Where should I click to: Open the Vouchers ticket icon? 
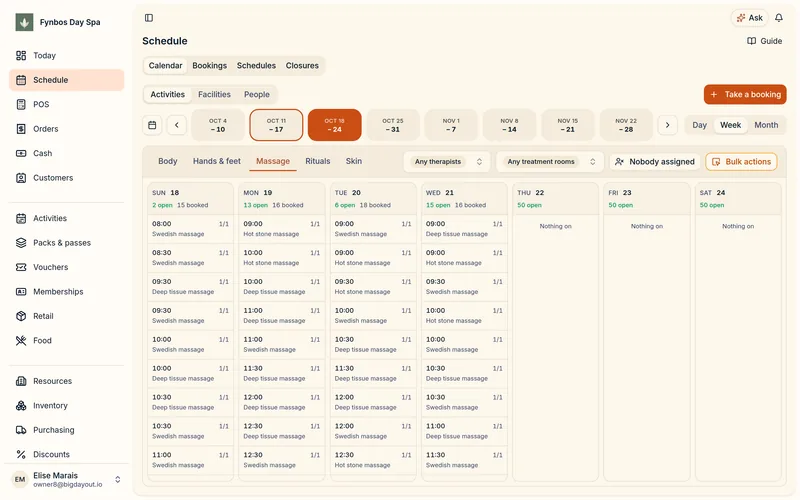pyautogui.click(x=21, y=267)
